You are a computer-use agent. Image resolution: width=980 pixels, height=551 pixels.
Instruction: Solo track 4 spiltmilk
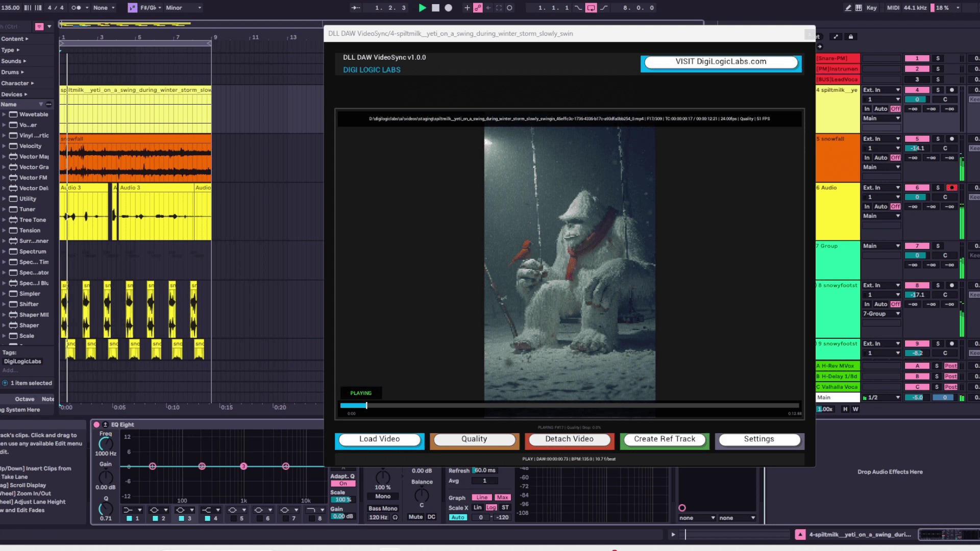pyautogui.click(x=938, y=90)
